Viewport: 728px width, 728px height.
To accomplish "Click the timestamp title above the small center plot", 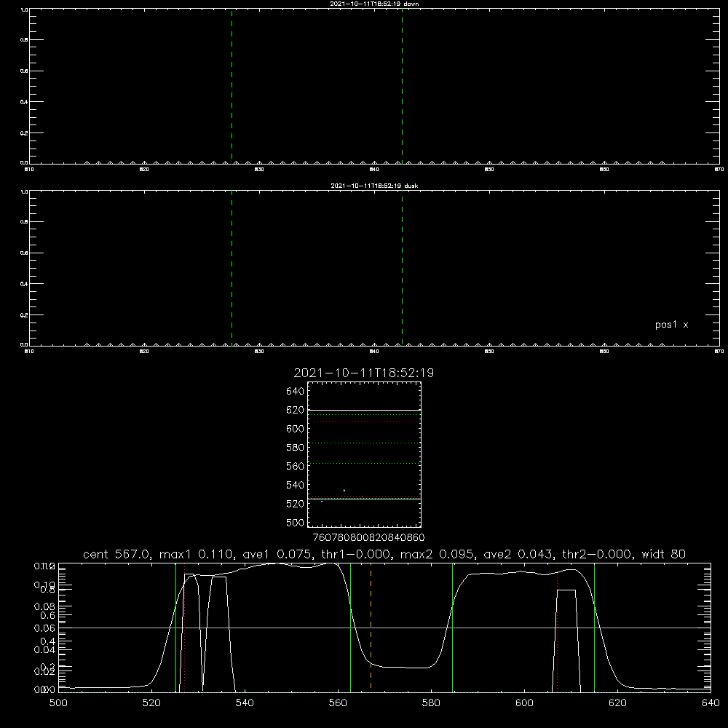I will coord(363,373).
